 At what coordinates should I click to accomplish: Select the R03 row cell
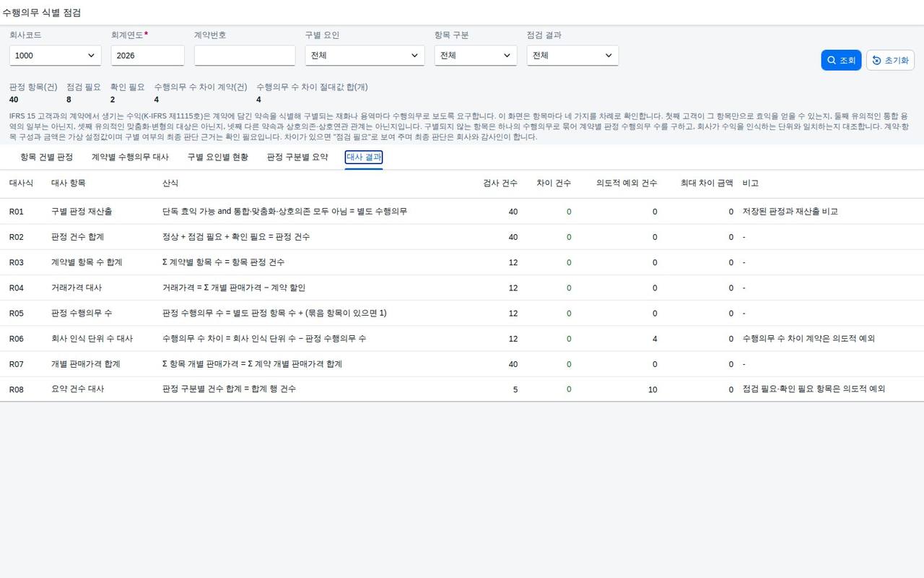pos(17,262)
